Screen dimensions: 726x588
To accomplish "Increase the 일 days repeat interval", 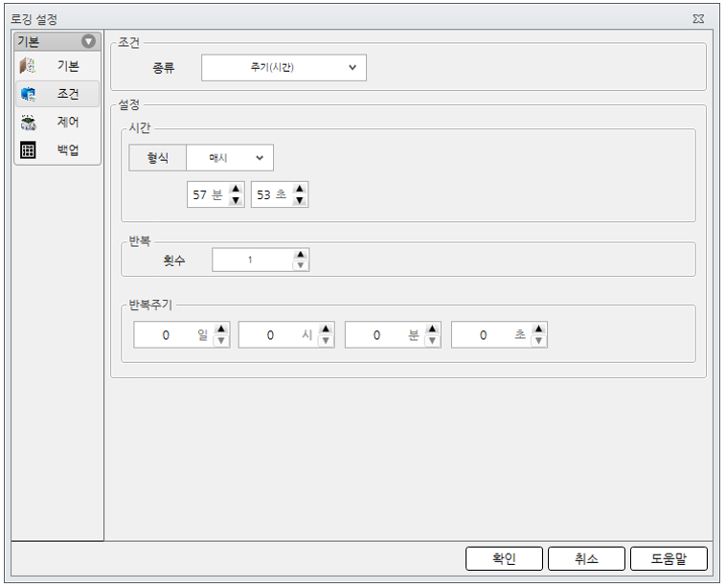I will pyautogui.click(x=221, y=329).
